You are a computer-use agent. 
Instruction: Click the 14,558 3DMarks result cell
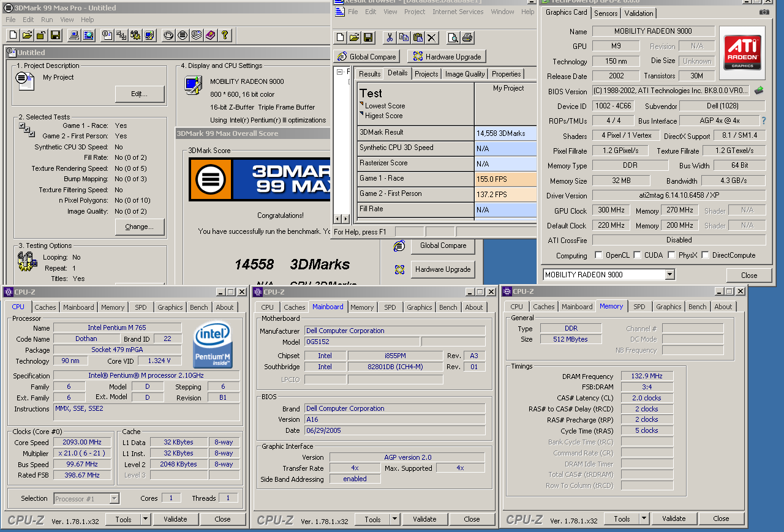click(x=506, y=133)
